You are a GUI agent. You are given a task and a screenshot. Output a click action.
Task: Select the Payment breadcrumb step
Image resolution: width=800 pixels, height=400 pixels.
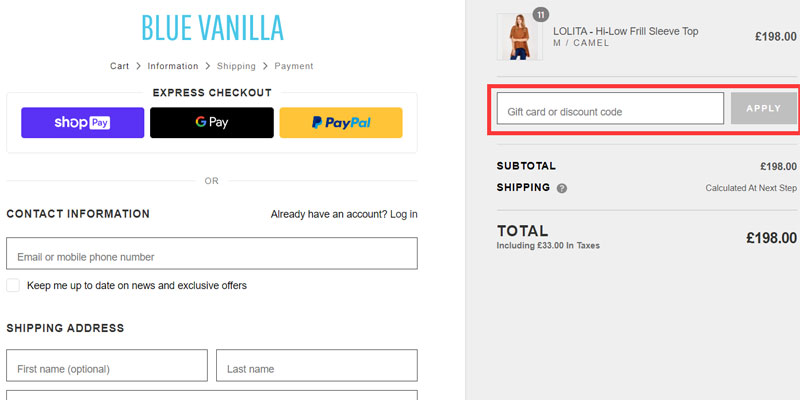point(294,66)
